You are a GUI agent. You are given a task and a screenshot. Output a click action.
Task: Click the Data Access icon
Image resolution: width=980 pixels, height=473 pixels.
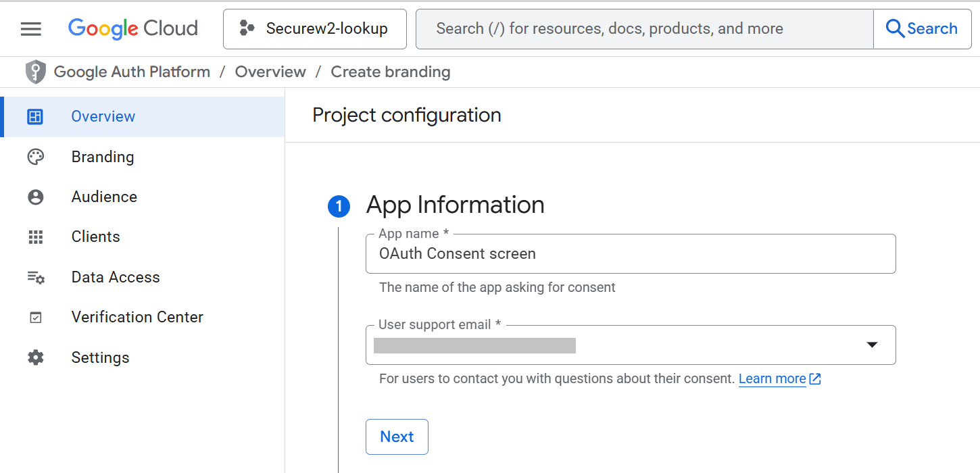[35, 277]
